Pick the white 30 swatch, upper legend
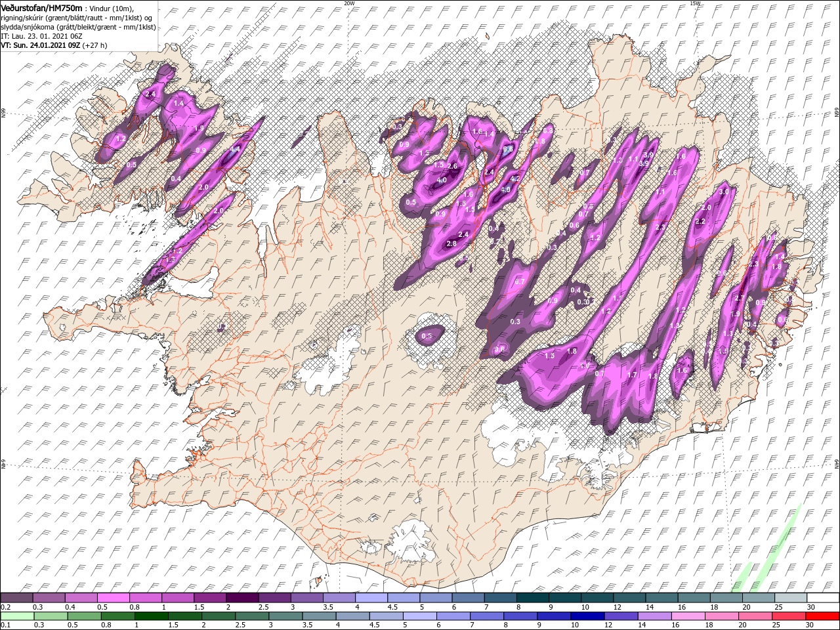Image resolution: width=840 pixels, height=630 pixels. pyautogui.click(x=823, y=598)
